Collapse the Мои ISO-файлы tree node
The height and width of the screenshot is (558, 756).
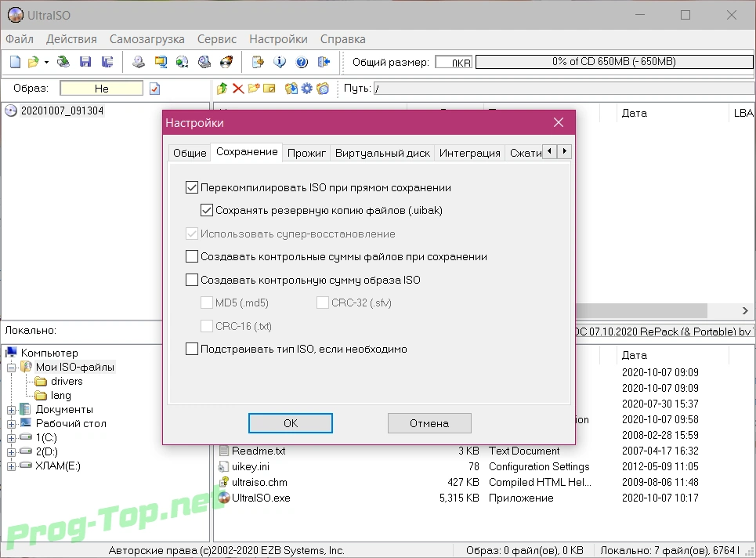tap(12, 368)
